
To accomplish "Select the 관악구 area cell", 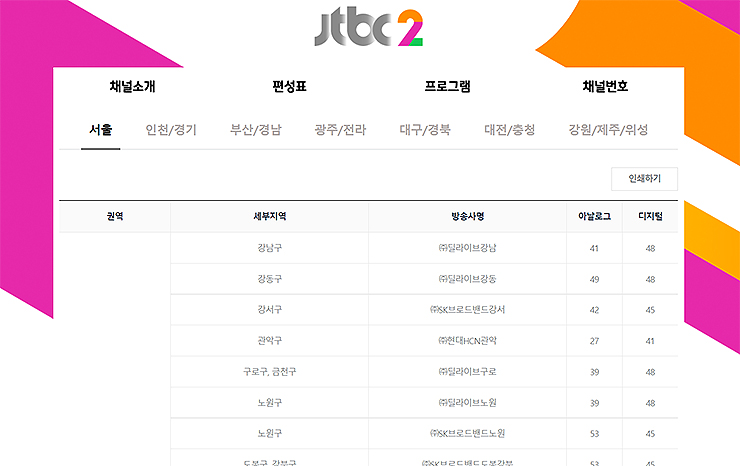I will (269, 341).
